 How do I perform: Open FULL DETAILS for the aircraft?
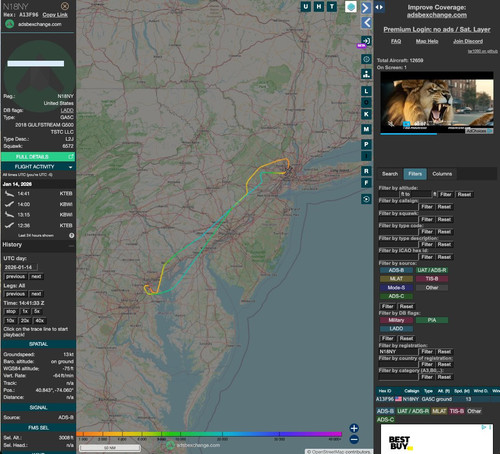click(38, 157)
